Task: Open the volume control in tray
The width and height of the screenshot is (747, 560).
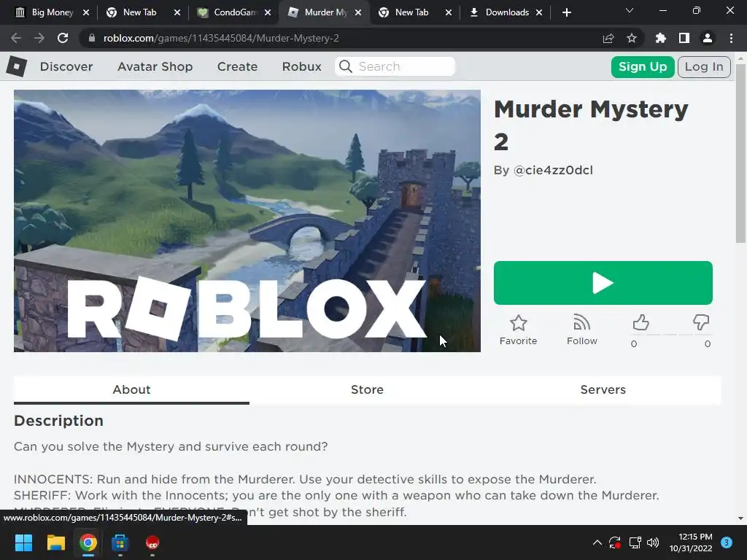Action: tap(653, 542)
